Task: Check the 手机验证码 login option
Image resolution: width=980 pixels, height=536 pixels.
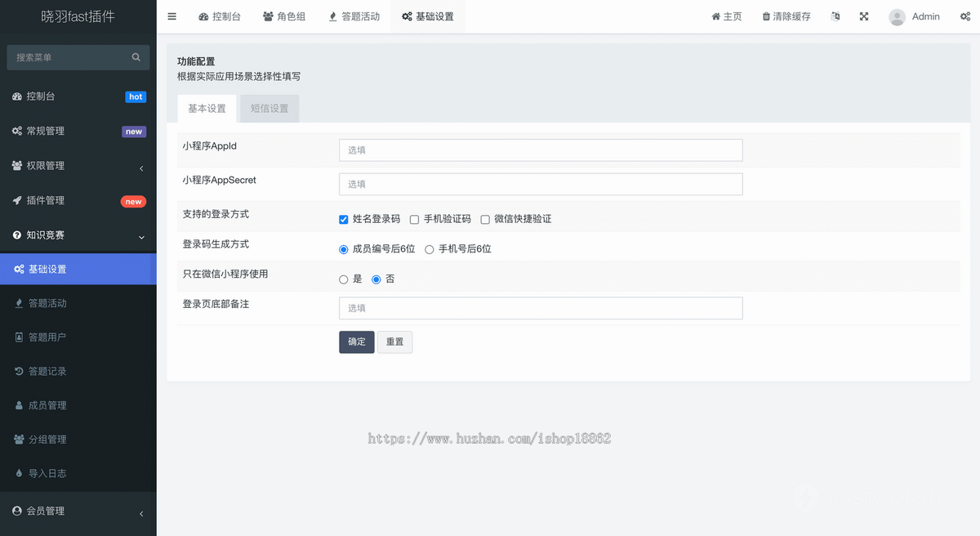Action: tap(414, 219)
